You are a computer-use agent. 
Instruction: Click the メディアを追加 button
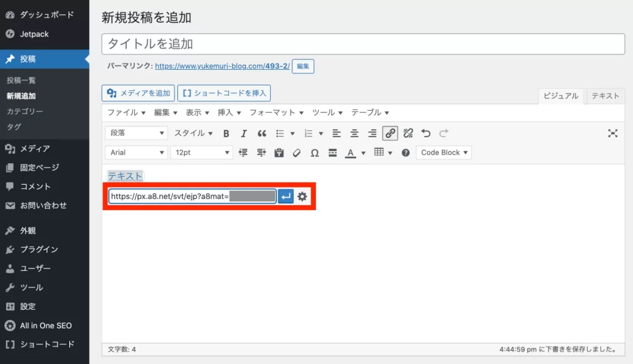coord(138,93)
